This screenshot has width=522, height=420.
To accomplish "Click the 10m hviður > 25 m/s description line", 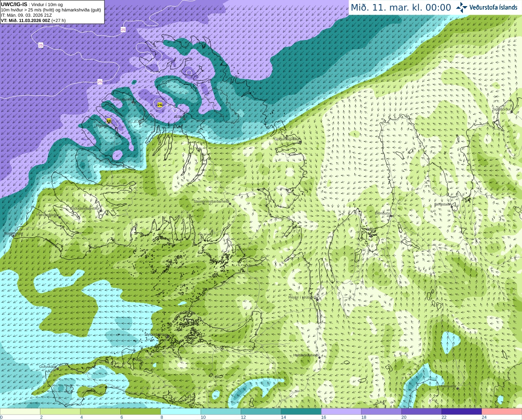I will 51,10.
